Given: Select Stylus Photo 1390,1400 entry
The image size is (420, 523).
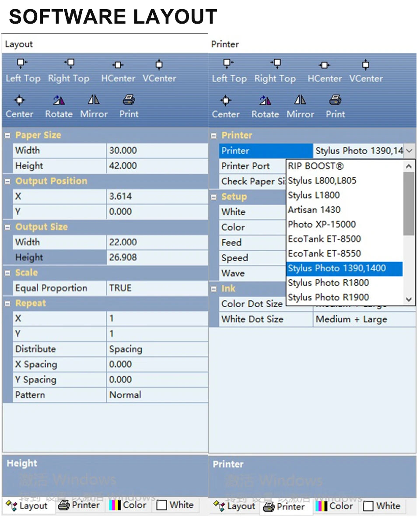Looking at the screenshot, I should (344, 269).
